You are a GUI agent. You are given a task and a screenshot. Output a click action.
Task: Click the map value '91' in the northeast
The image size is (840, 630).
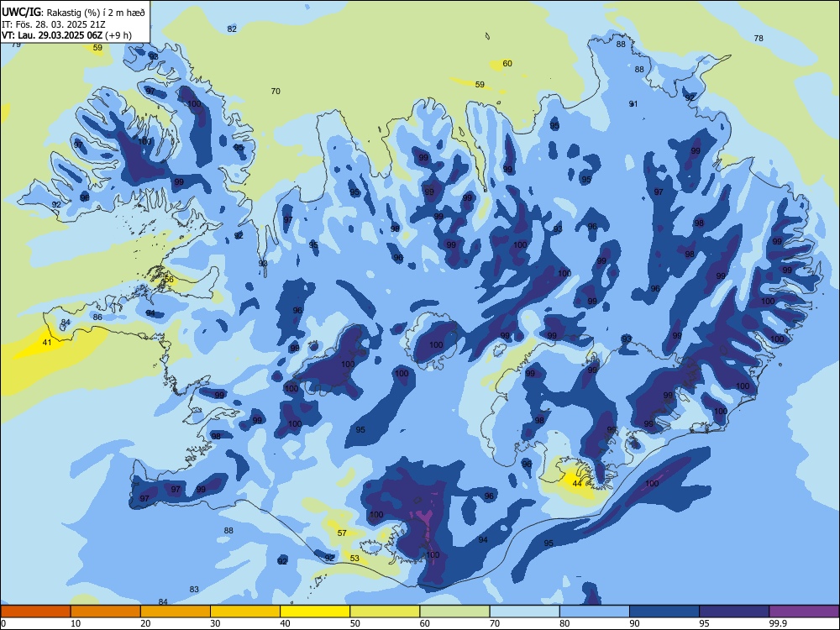click(x=633, y=104)
